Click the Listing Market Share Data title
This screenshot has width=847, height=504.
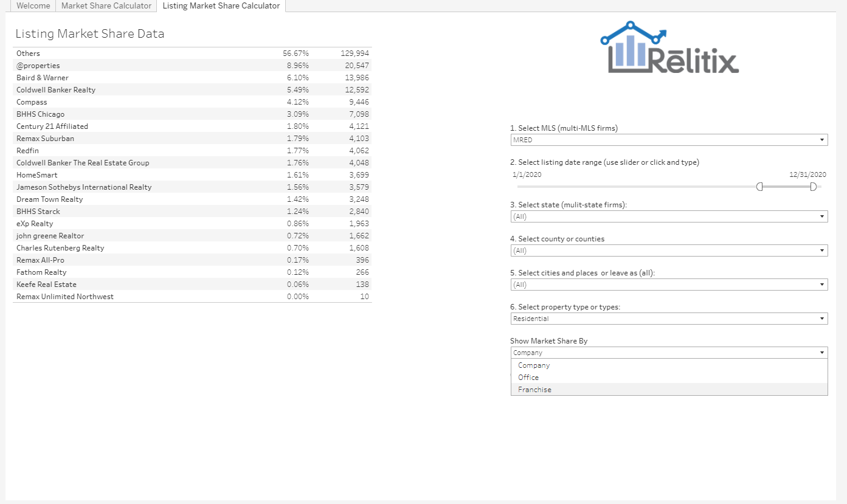tap(90, 34)
